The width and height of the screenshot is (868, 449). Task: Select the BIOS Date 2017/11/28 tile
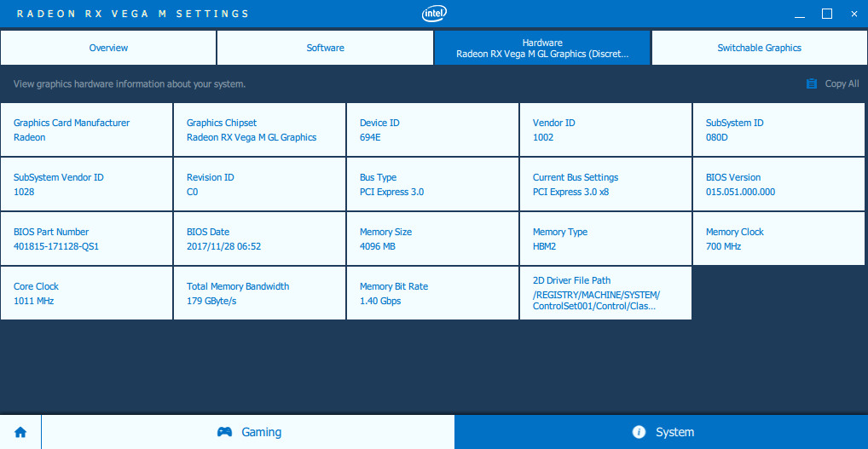pyautogui.click(x=259, y=239)
